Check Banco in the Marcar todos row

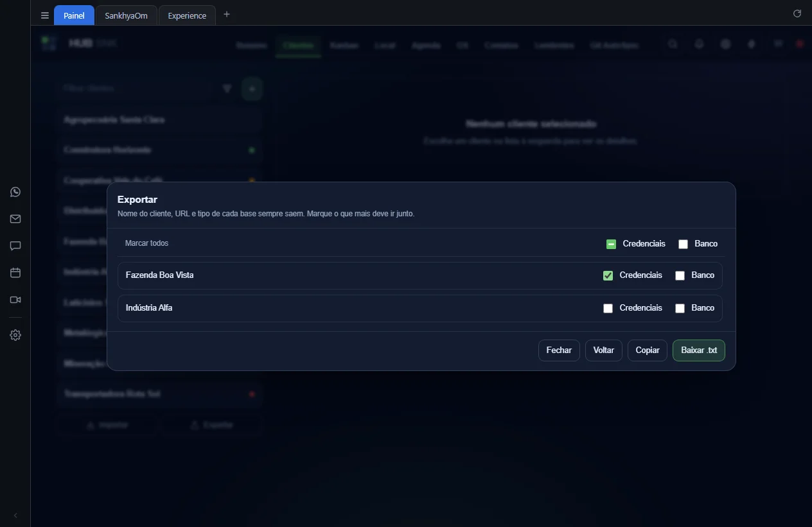pos(683,244)
